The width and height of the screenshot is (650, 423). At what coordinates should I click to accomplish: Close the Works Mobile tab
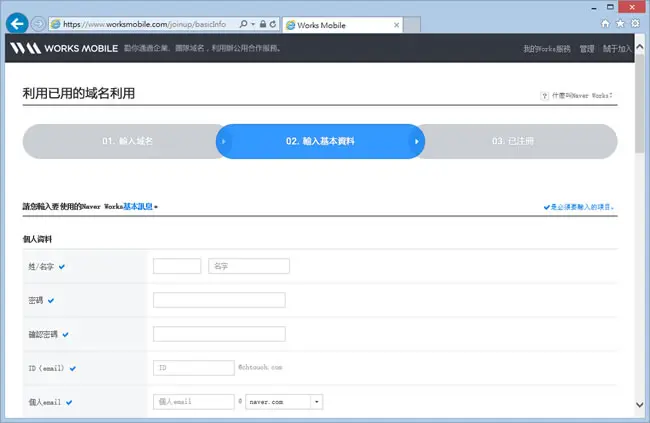pos(396,25)
